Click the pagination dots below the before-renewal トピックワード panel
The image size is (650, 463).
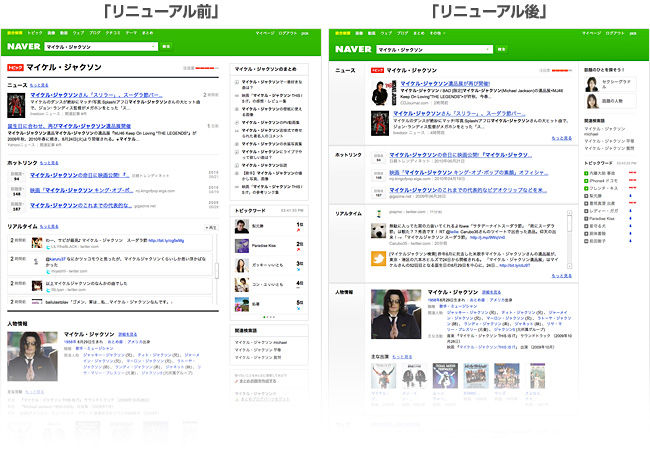(269, 317)
